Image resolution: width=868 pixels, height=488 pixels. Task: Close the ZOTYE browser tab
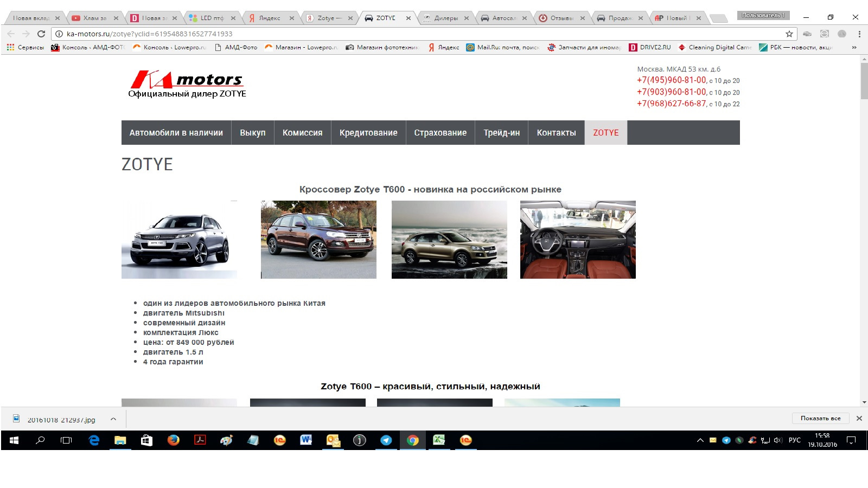[409, 18]
